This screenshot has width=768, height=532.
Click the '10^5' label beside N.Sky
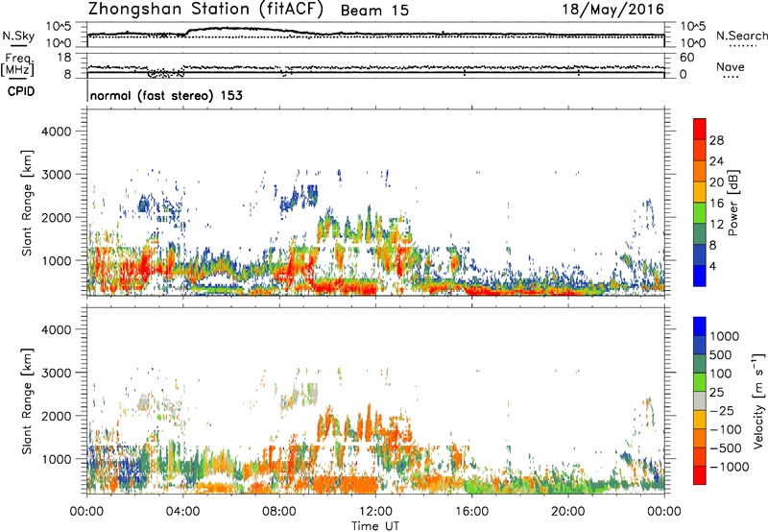(x=59, y=26)
